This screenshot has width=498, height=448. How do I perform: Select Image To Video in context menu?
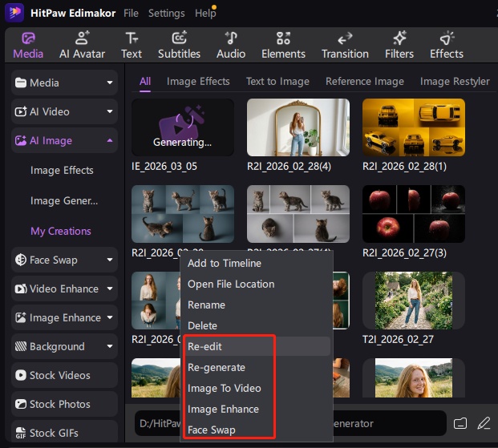pyautogui.click(x=224, y=388)
